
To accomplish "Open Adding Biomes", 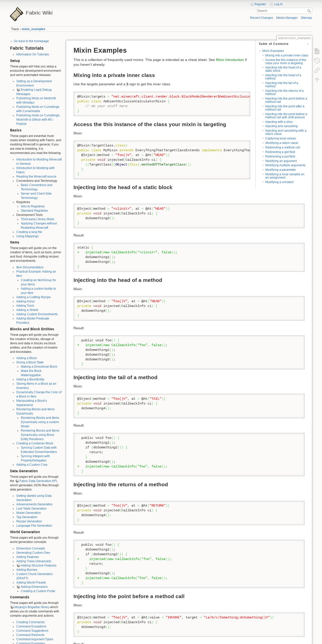I will (x=27, y=570).
